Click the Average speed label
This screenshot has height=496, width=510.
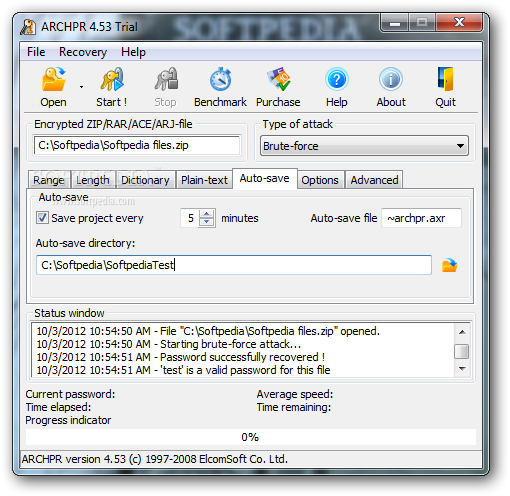point(295,394)
